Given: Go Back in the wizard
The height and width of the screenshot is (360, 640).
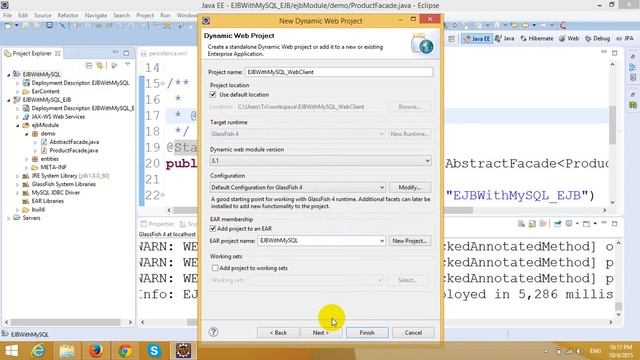Looking at the screenshot, I should tap(278, 333).
